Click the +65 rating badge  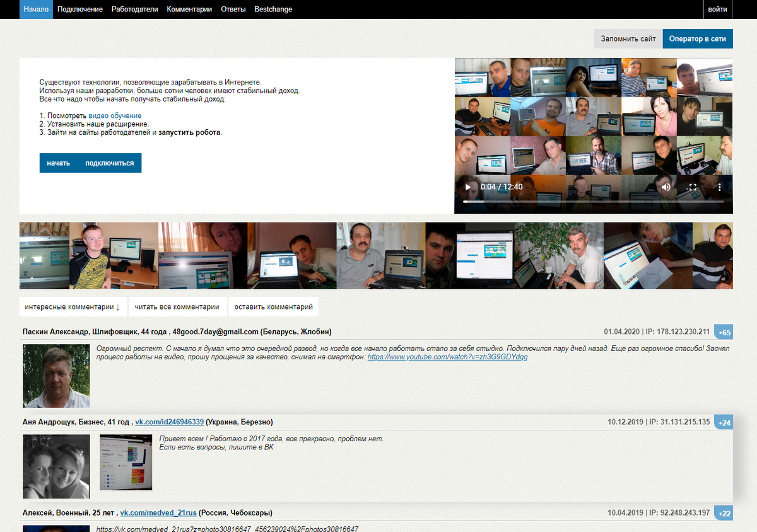pos(724,332)
